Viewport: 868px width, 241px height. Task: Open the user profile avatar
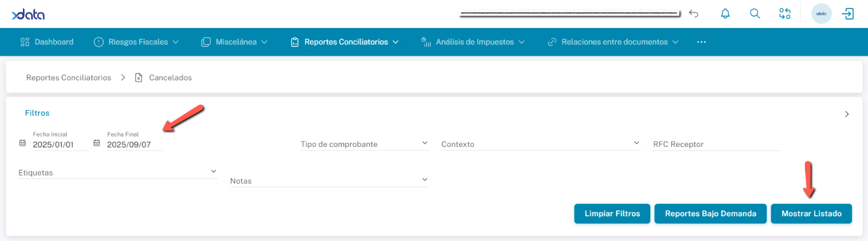(821, 14)
